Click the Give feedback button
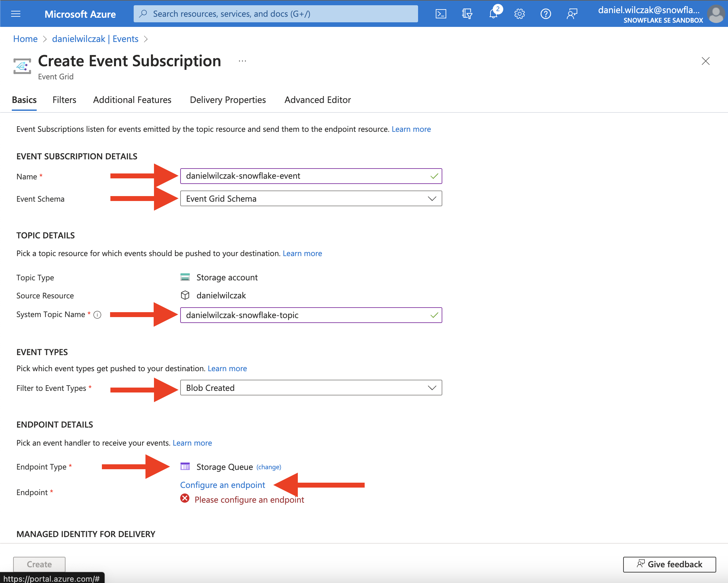728x583 pixels. click(669, 564)
